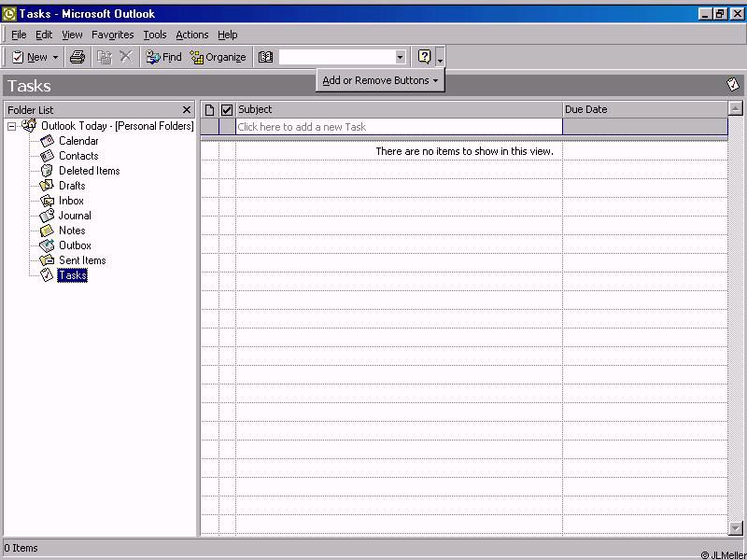Select the Contacts folder label
Viewport: 747px width, 560px height.
coord(78,156)
